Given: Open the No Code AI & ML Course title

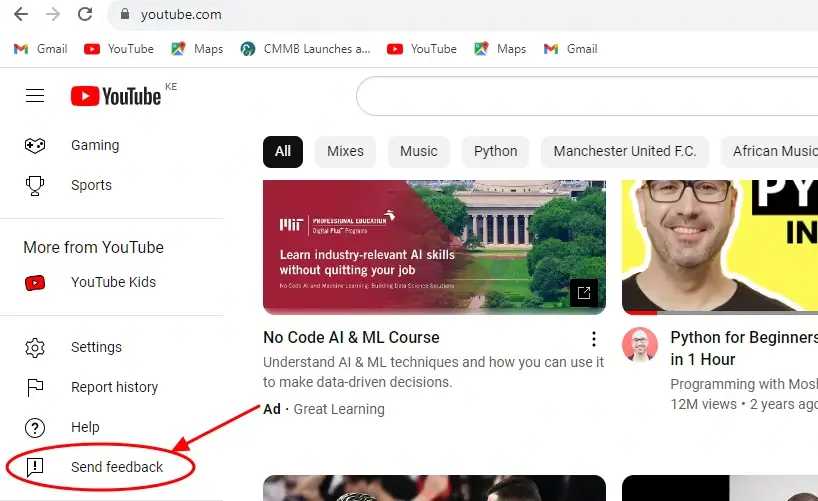Looking at the screenshot, I should (351, 338).
